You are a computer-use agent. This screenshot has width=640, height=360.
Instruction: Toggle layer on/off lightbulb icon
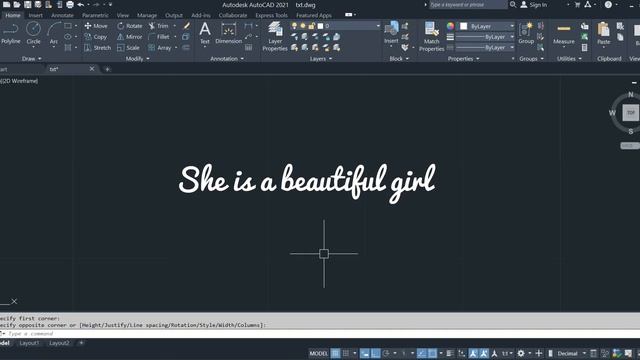click(x=294, y=26)
